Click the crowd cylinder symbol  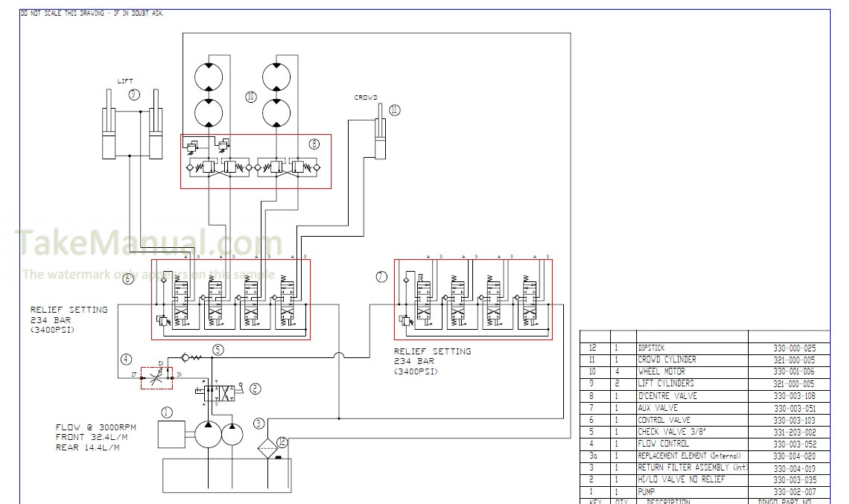[x=381, y=137]
